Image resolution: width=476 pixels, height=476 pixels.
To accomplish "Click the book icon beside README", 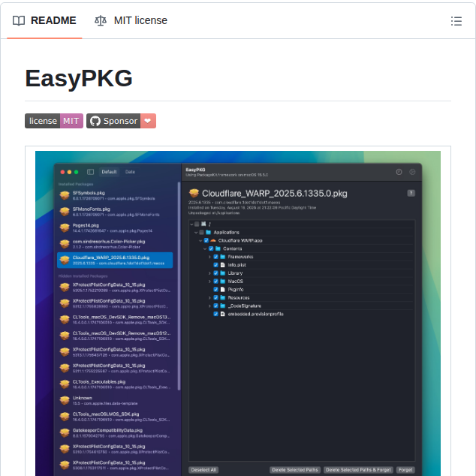I will [19, 20].
